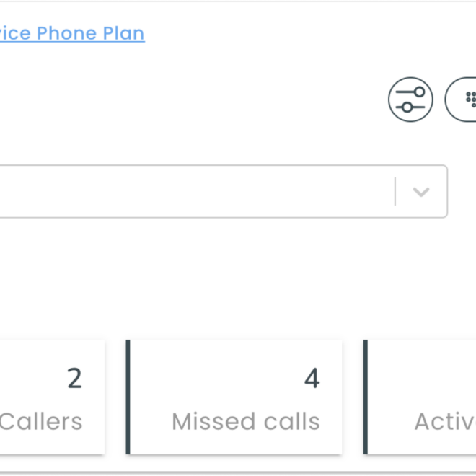476x476 pixels.
Task: Open the partially visible Active card
Action: coord(422,397)
